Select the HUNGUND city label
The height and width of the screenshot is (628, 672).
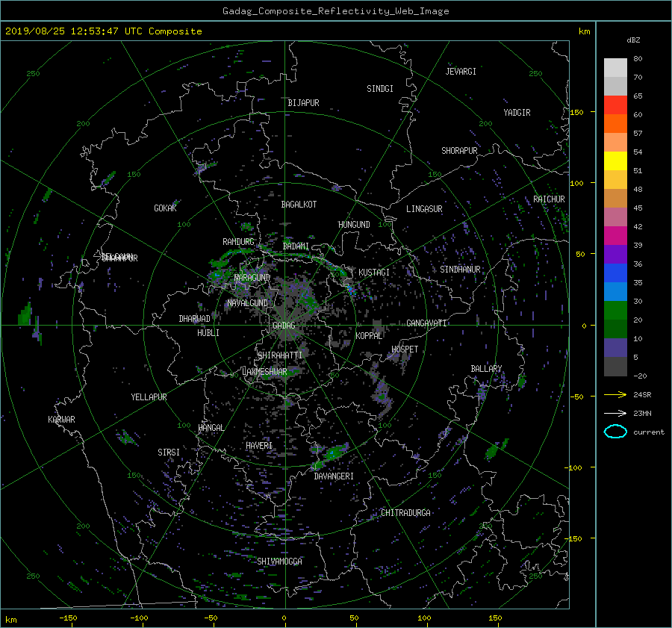pos(354,225)
